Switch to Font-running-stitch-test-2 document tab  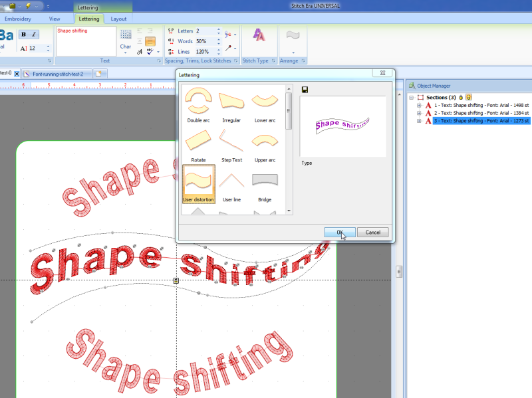(x=58, y=74)
